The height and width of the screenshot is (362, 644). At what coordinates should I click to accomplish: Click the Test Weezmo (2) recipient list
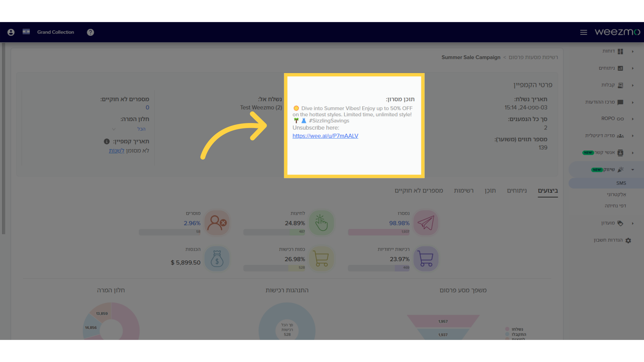click(x=261, y=108)
